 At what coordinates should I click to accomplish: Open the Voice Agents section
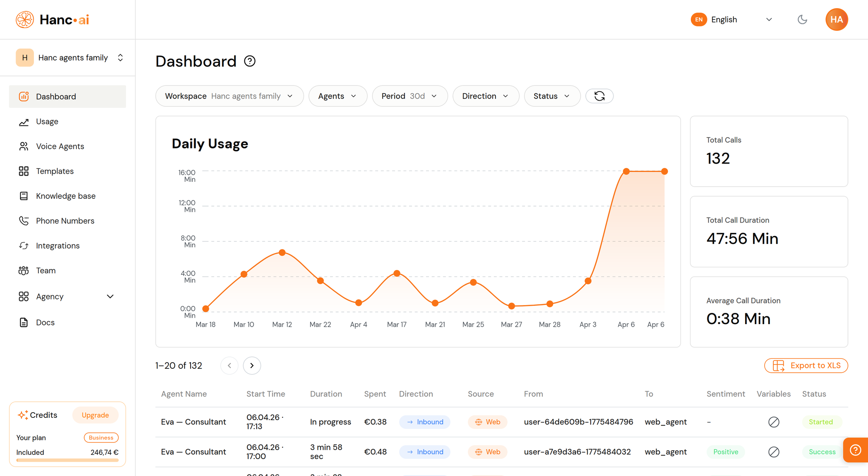60,146
